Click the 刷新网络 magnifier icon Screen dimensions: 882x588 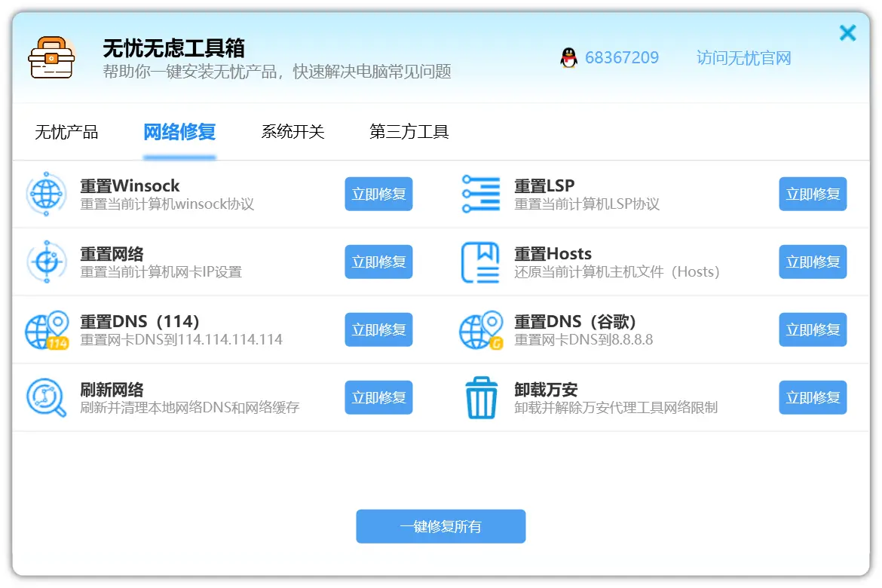pyautogui.click(x=46, y=398)
